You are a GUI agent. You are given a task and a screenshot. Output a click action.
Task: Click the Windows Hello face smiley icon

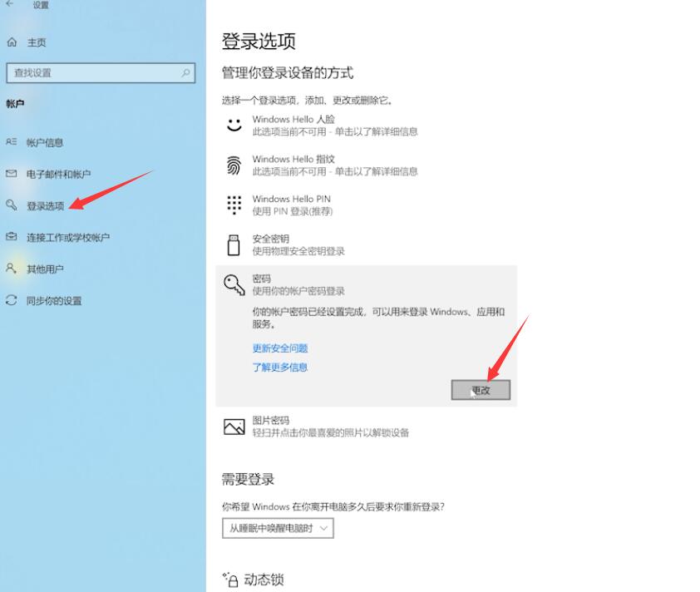234,125
